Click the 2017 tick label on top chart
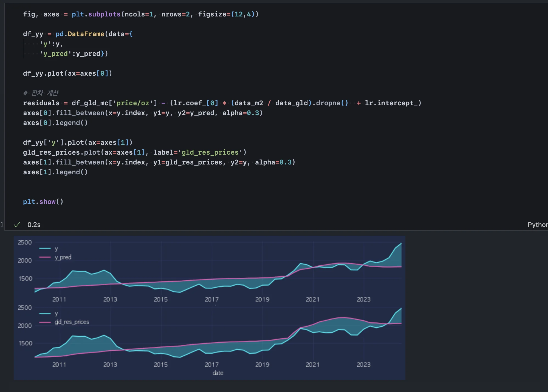This screenshot has width=548, height=392. click(x=211, y=299)
